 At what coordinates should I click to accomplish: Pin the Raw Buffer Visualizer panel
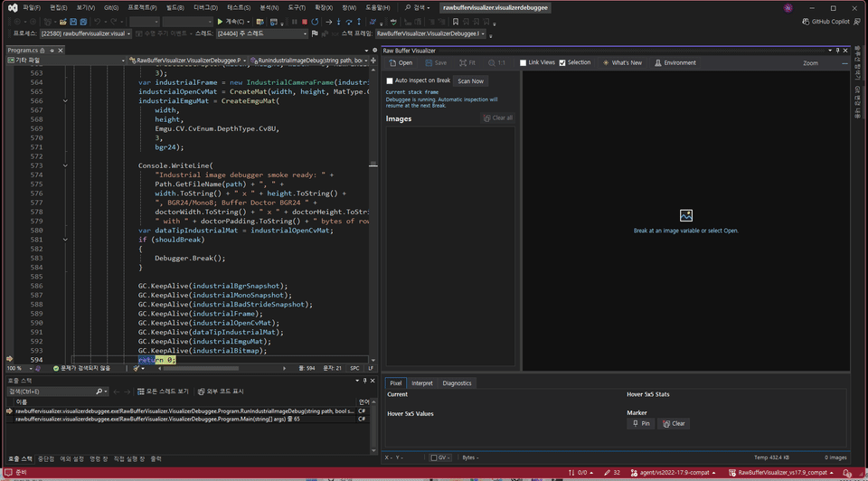point(837,51)
